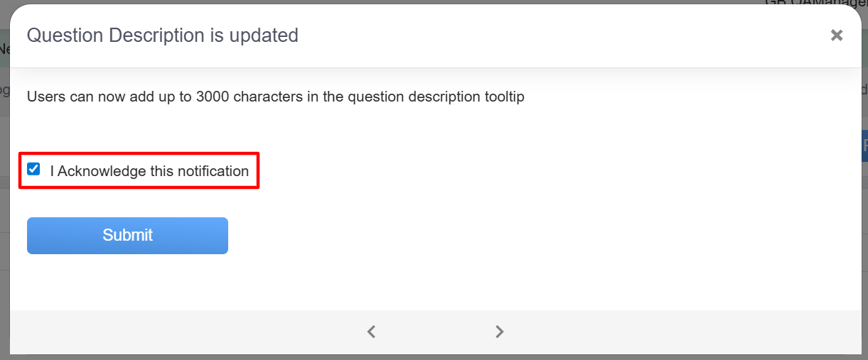Click the word "tooltip" in the message
This screenshot has height=360, width=868.
tap(500, 97)
